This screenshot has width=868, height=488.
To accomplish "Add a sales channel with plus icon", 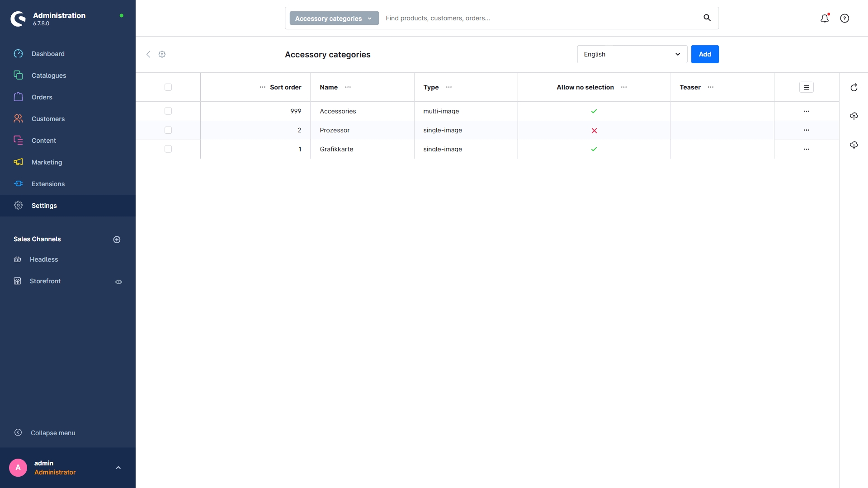I will tap(117, 239).
